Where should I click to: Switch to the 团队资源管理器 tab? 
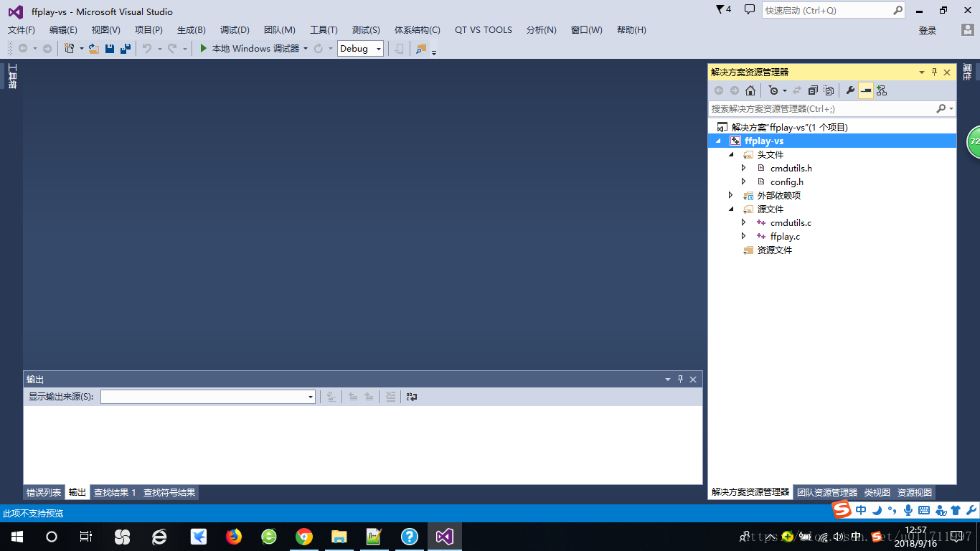[x=827, y=492]
